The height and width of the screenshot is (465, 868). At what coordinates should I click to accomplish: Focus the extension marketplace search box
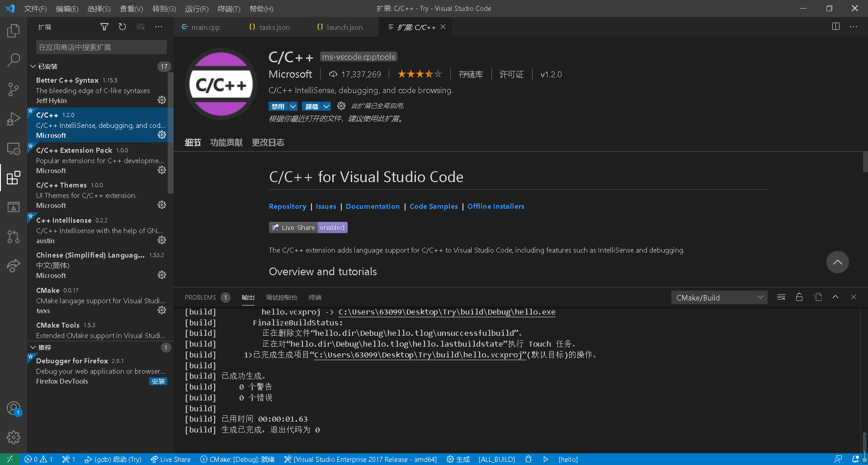(101, 47)
